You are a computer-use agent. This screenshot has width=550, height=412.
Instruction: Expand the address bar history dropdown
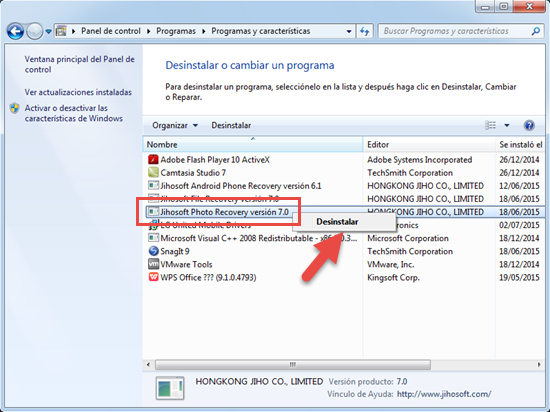click(349, 32)
